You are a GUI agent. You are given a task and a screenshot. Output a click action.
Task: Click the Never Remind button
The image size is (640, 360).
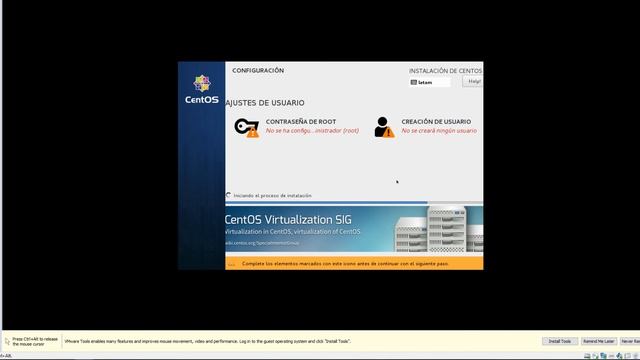point(630,341)
